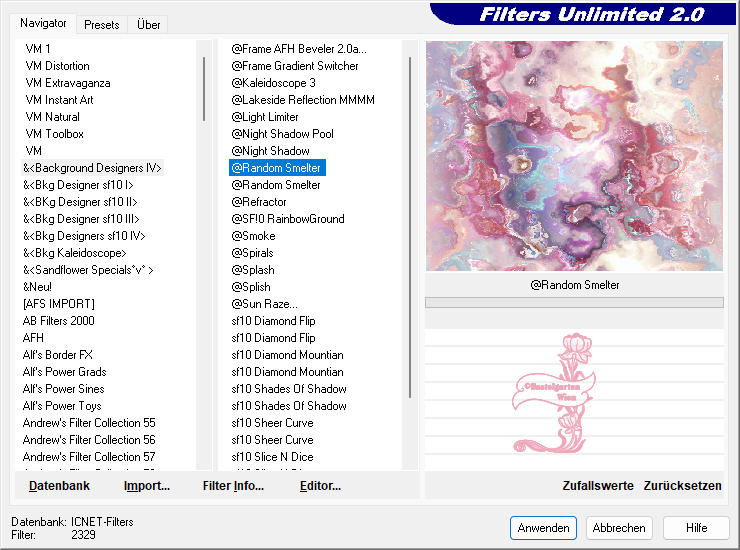Screen dimensions: 740x550
Task: Cancel the dialog with Abbrechen
Action: (619, 528)
